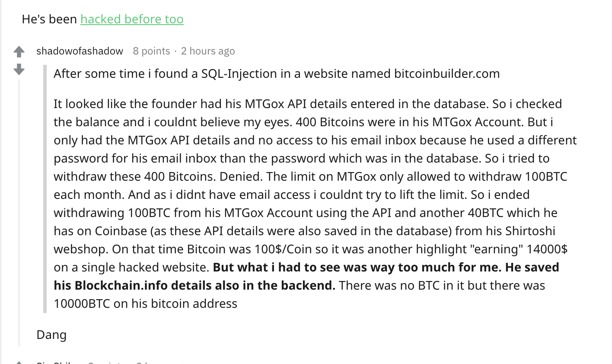This screenshot has height=364, width=612.
Task: Click the "bitcoinbuilder.com" text in the quote
Action: point(447,73)
